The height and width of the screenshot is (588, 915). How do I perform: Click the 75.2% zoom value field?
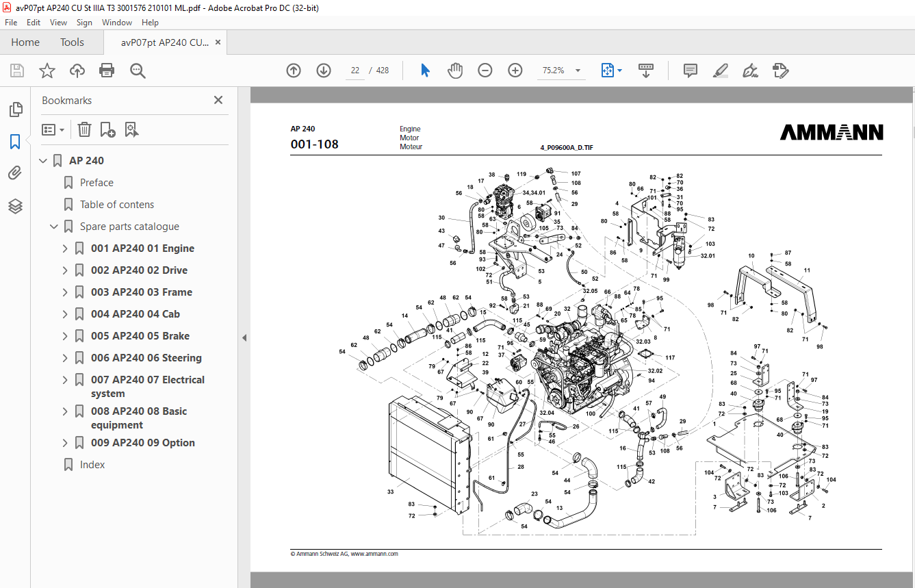coord(553,71)
